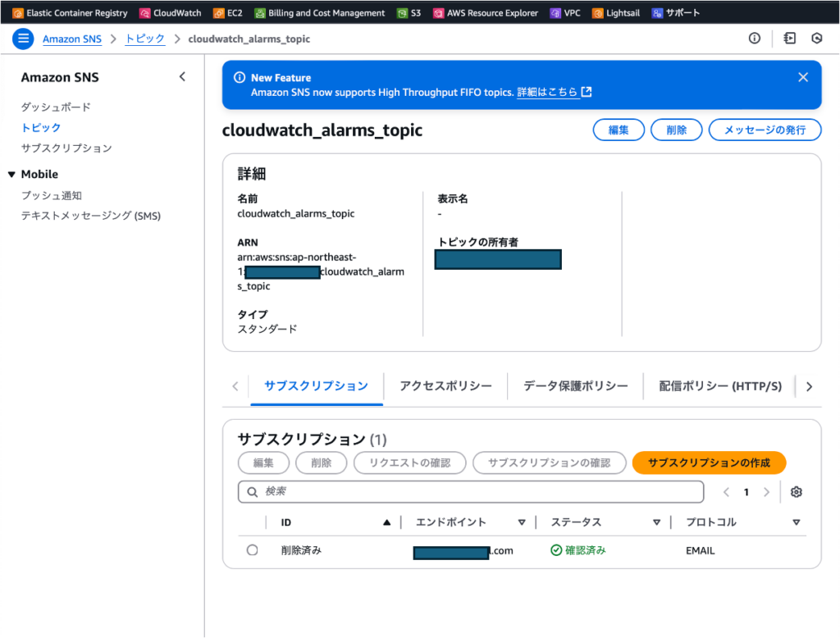Click page number 1 in pagination
840x638 pixels.
click(x=746, y=492)
